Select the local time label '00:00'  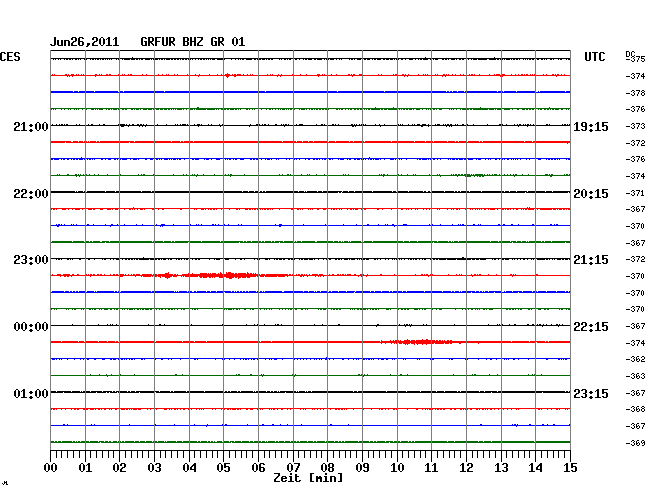[x=31, y=327]
